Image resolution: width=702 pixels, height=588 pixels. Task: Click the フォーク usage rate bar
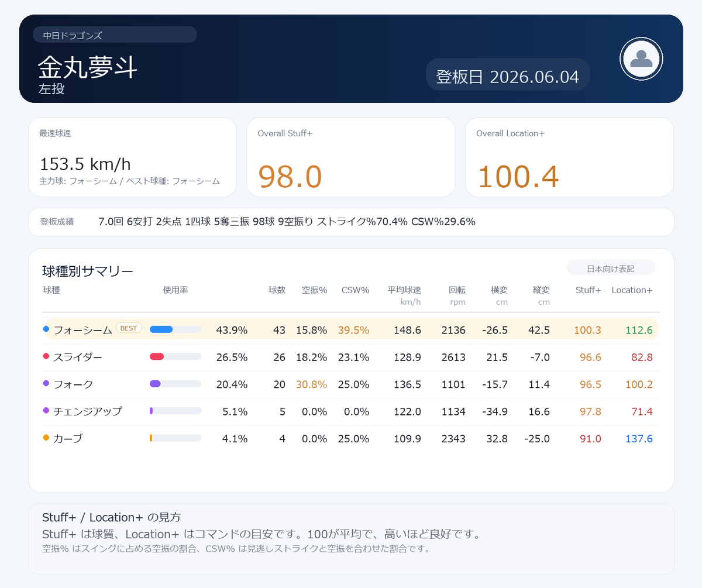point(175,384)
